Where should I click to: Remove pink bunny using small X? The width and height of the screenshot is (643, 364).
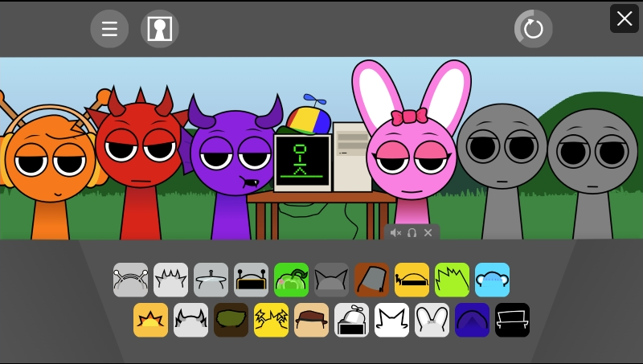[x=428, y=233]
